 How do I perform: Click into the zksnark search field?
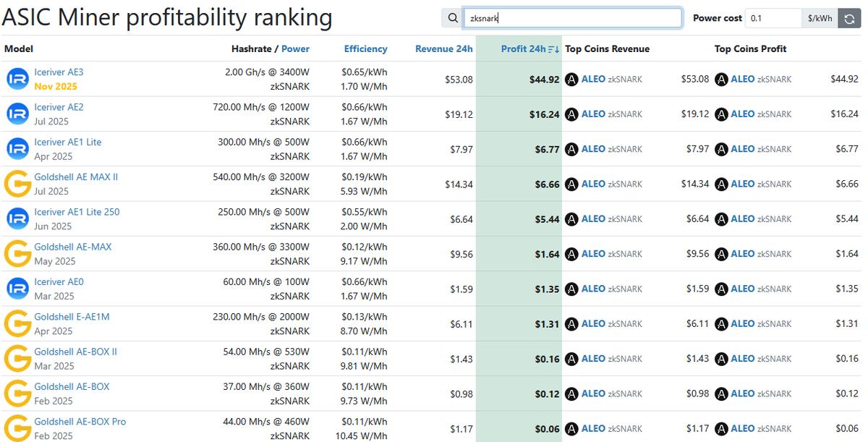572,18
